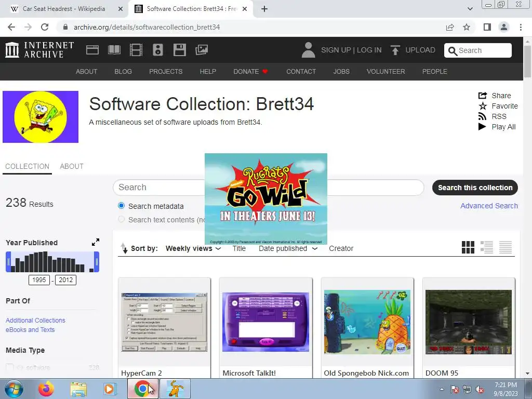Switch to the ABOUT collection tab

[72, 166]
